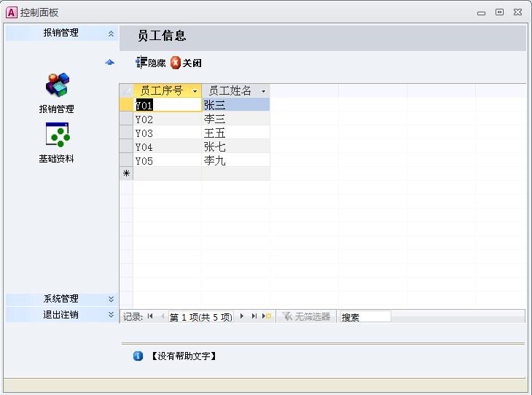
Task: Click cell Y05
Action: coord(168,160)
